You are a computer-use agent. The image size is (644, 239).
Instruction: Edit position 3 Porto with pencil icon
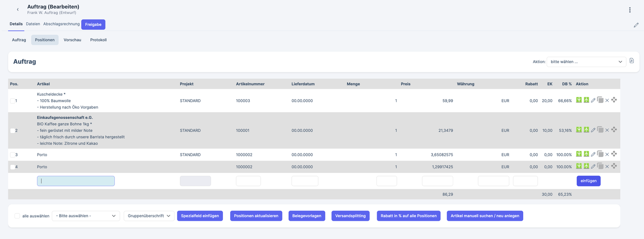coord(593,154)
